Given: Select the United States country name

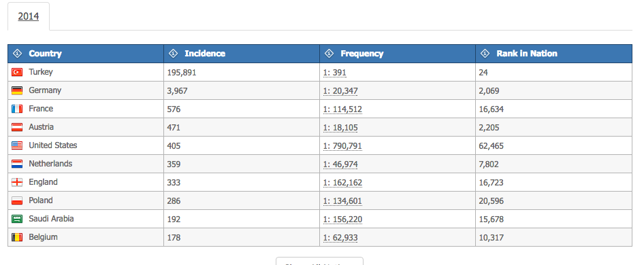Looking at the screenshot, I should point(53,145).
